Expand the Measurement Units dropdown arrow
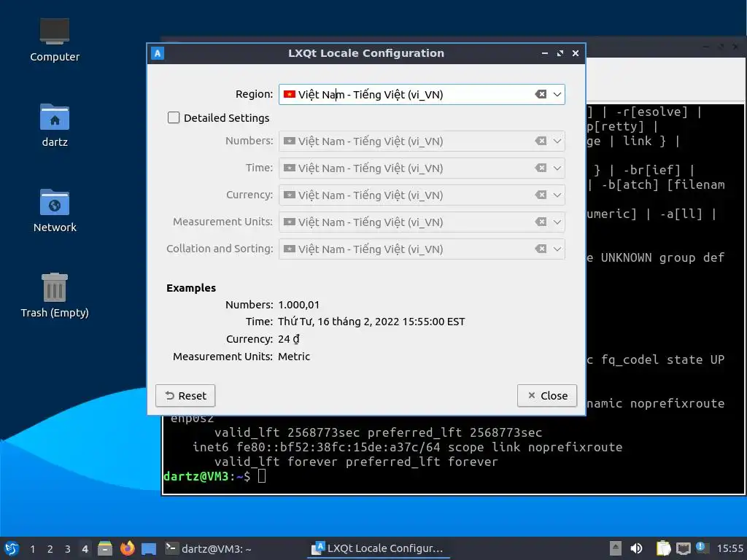The image size is (747, 560). click(x=557, y=222)
